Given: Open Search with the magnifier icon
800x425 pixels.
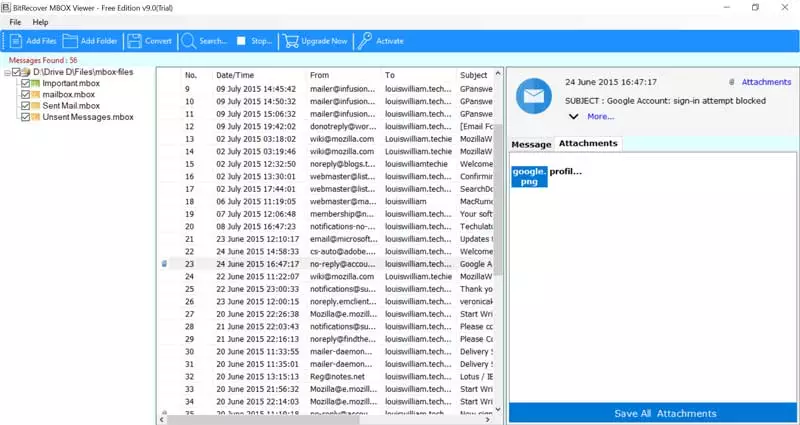Looking at the screenshot, I should click(x=187, y=41).
